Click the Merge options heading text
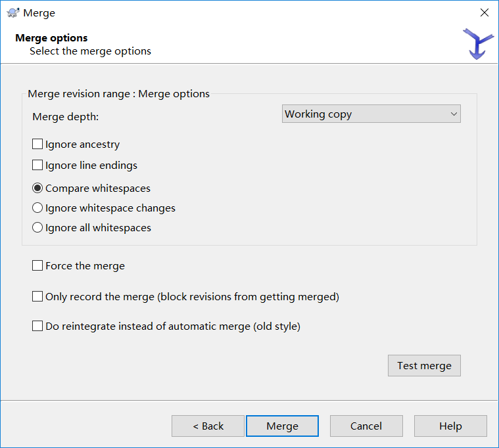This screenshot has width=499, height=448. click(51, 38)
